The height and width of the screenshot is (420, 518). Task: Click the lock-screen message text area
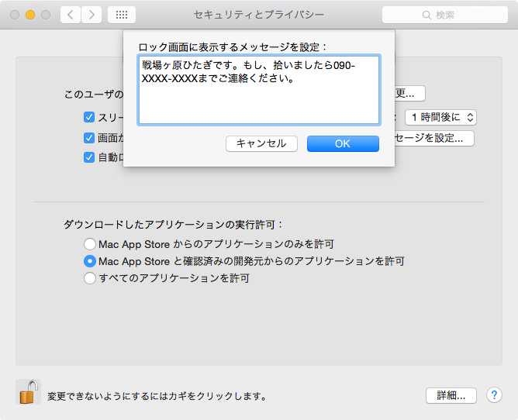(259, 90)
